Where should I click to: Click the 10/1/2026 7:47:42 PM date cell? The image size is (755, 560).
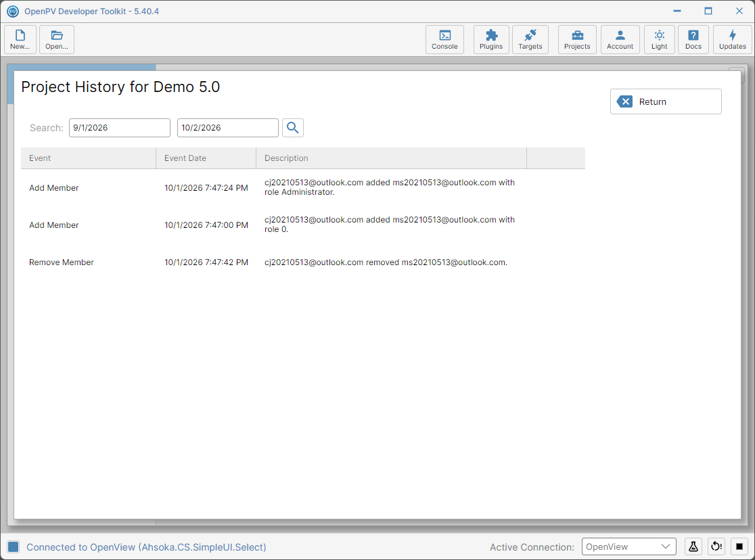(206, 262)
